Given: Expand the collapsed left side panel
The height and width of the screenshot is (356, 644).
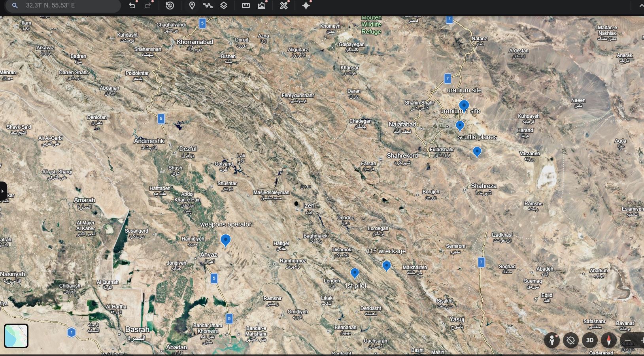Looking at the screenshot, I should click(3, 191).
